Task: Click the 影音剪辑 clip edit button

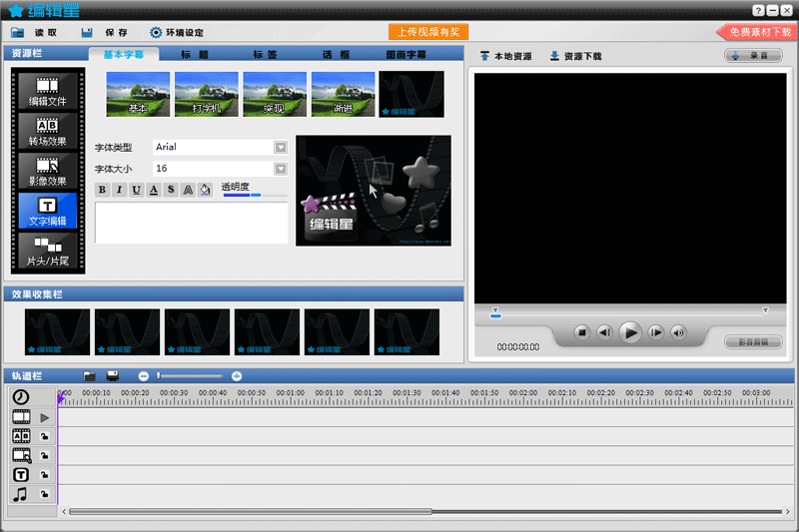Action: tap(753, 342)
